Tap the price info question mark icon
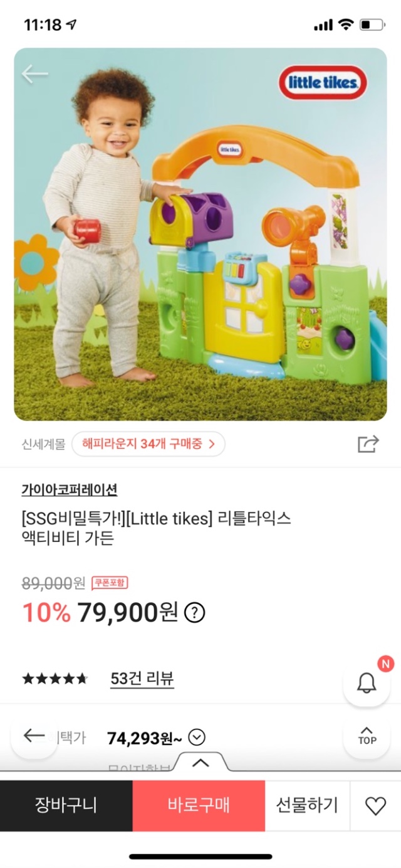 tap(195, 612)
